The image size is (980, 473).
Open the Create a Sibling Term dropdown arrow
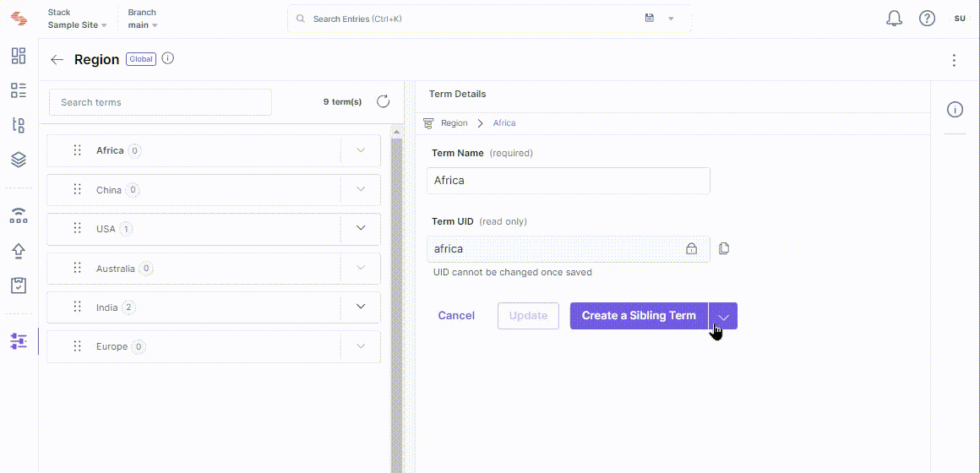coord(723,316)
